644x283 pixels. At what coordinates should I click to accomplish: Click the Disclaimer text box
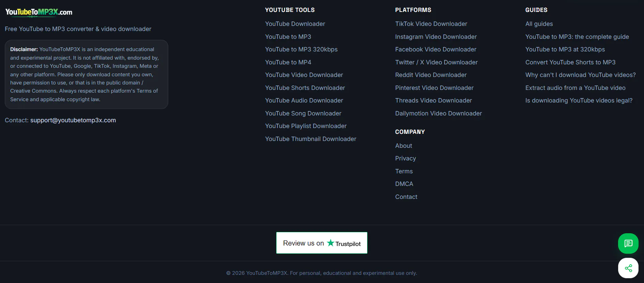coord(87,75)
